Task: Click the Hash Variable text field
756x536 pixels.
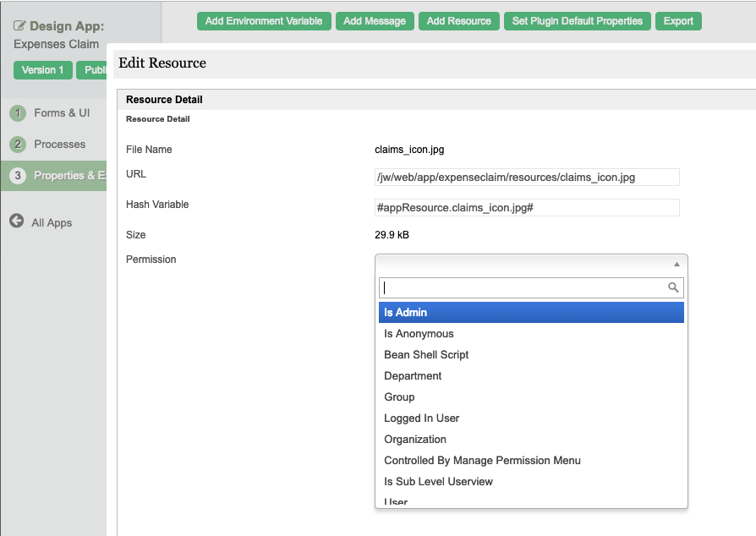Action: tap(527, 207)
